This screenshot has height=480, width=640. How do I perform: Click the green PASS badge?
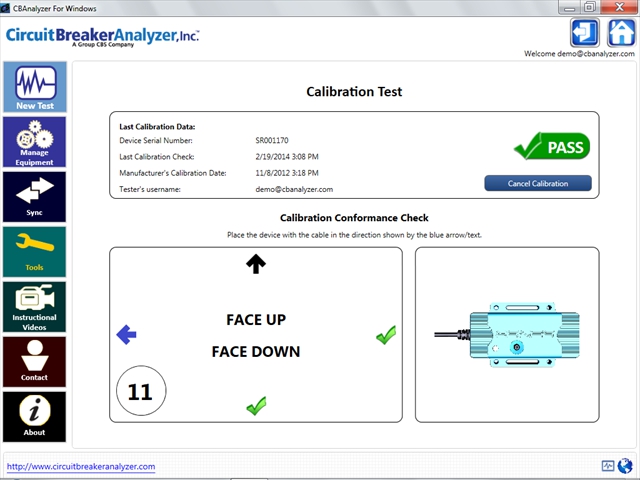point(552,146)
